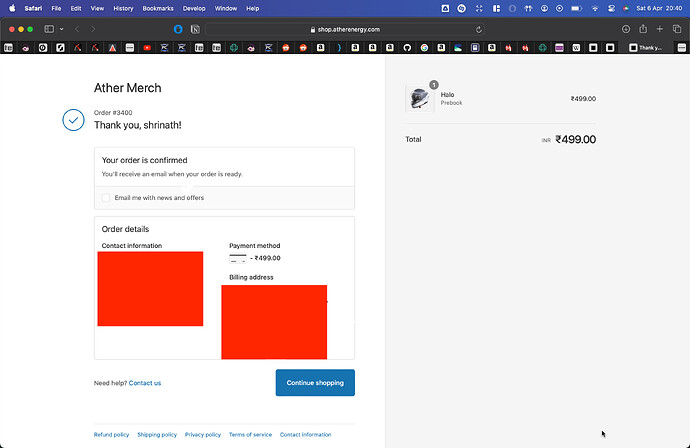Expand the sidebar dropdown chevron
The width and height of the screenshot is (690, 448).
(62, 29)
